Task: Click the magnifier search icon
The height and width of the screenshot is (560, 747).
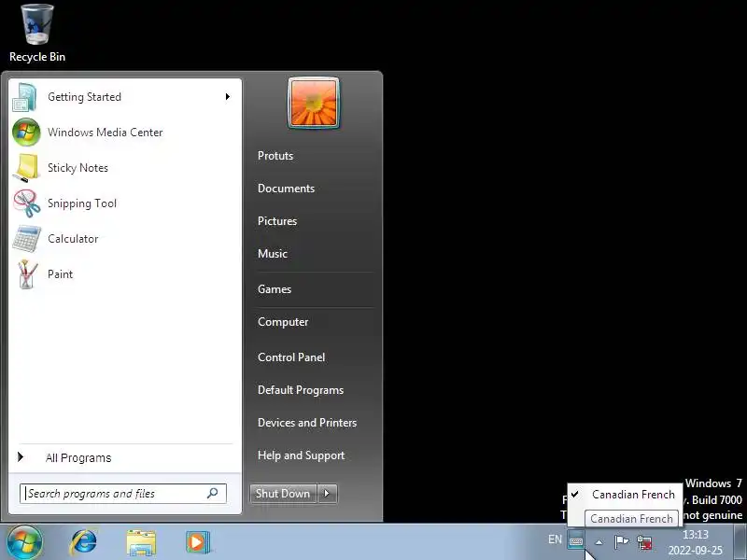Action: click(213, 494)
